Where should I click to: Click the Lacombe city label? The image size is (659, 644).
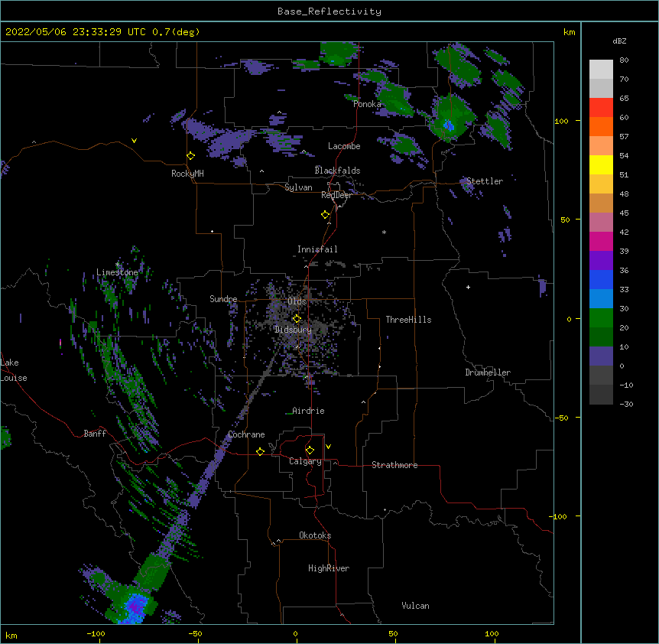(344, 146)
